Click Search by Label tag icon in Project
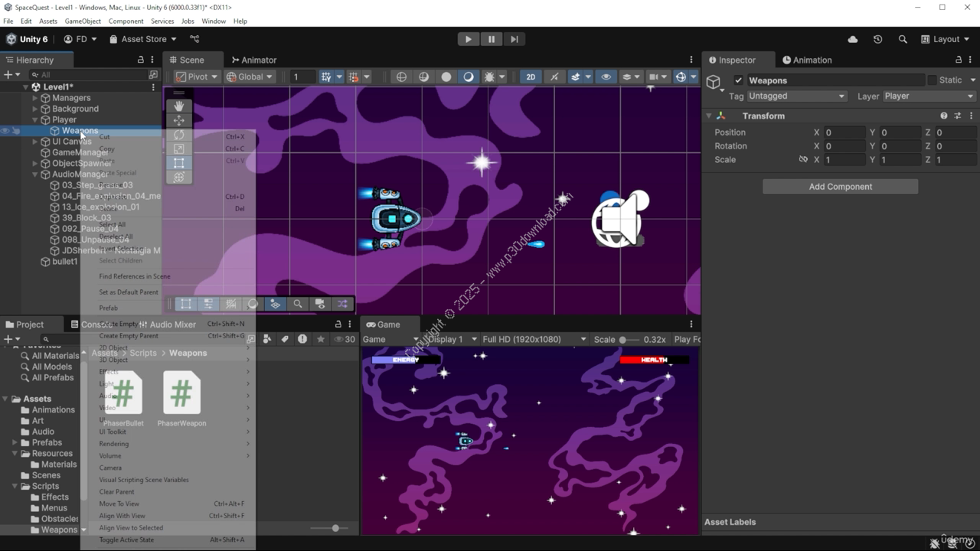980x551 pixels. (285, 339)
